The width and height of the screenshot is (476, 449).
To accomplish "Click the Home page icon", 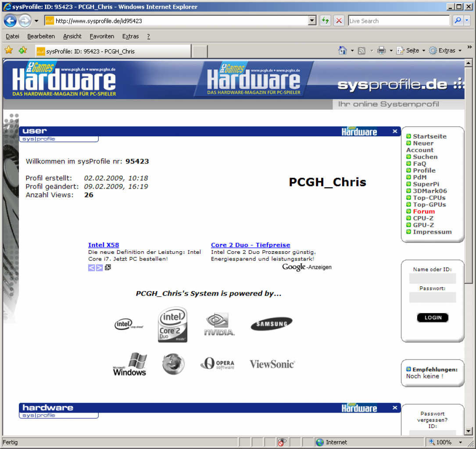I will [x=343, y=50].
